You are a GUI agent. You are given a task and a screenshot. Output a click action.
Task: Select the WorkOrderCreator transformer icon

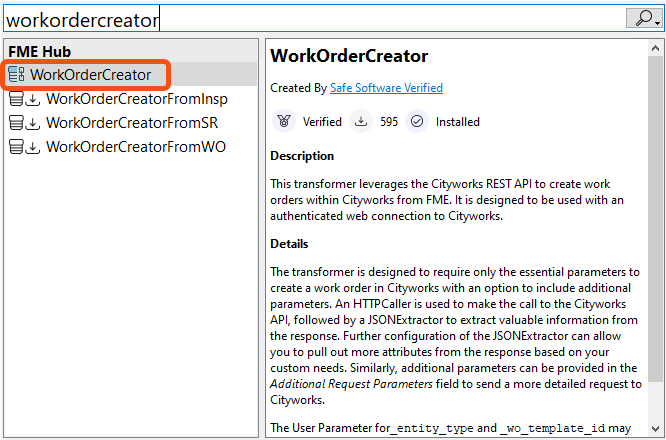pyautogui.click(x=16, y=75)
